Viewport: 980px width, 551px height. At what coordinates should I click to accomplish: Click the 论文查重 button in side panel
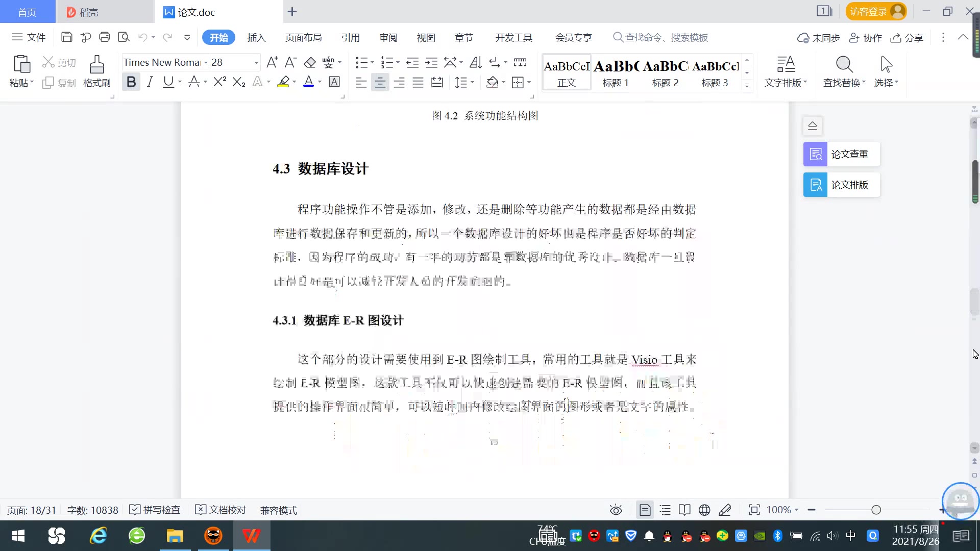841,154
